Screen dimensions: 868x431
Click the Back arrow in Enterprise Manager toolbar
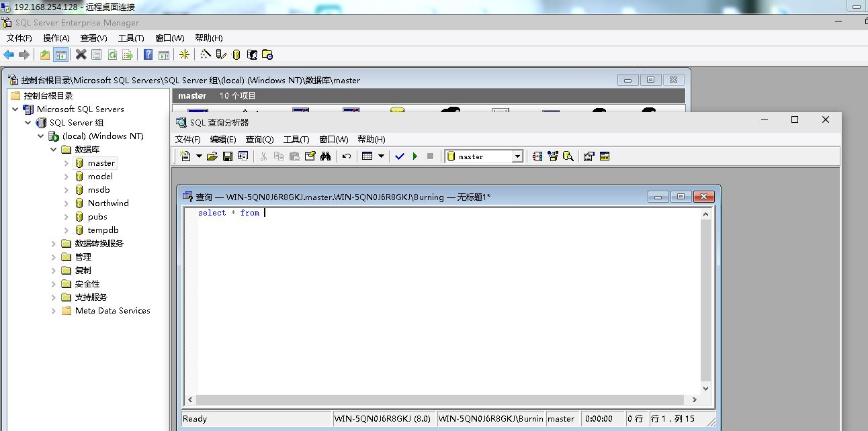[x=9, y=55]
